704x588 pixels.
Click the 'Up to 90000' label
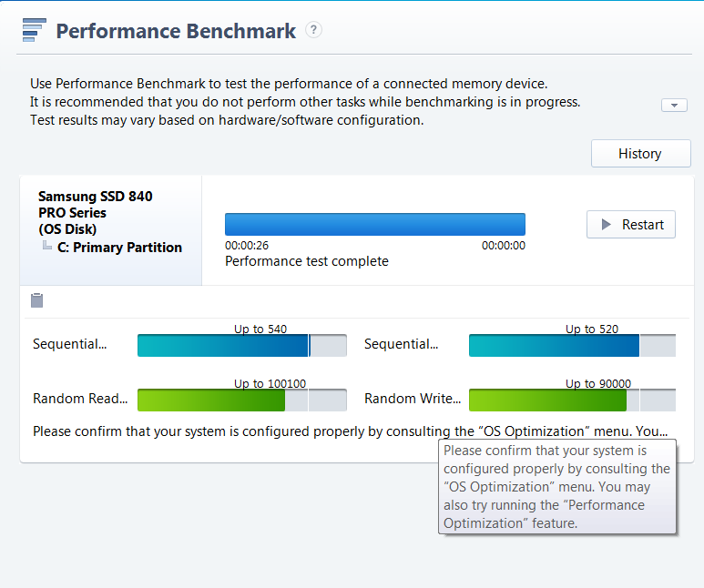(598, 384)
